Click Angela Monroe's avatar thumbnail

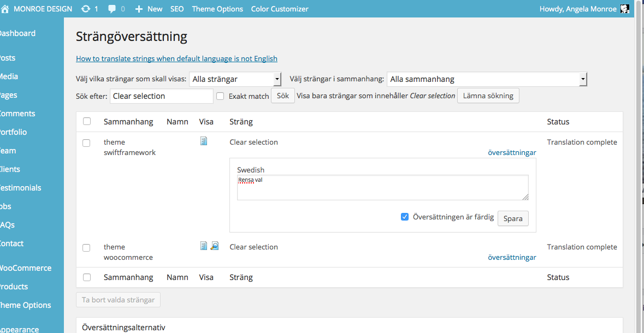pyautogui.click(x=625, y=9)
